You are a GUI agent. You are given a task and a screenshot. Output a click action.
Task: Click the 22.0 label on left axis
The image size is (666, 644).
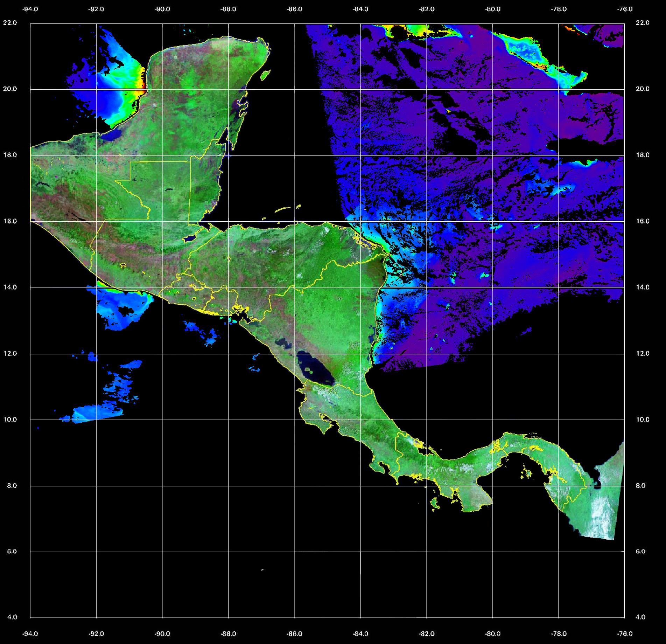tap(10, 23)
